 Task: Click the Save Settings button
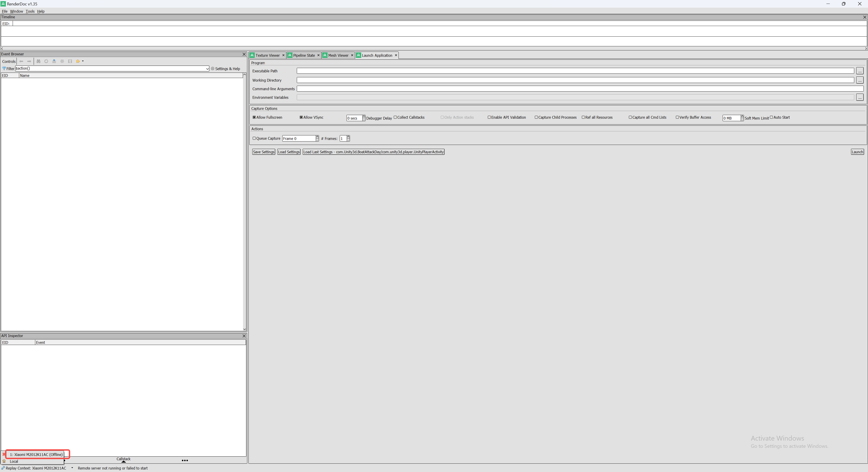(x=264, y=152)
